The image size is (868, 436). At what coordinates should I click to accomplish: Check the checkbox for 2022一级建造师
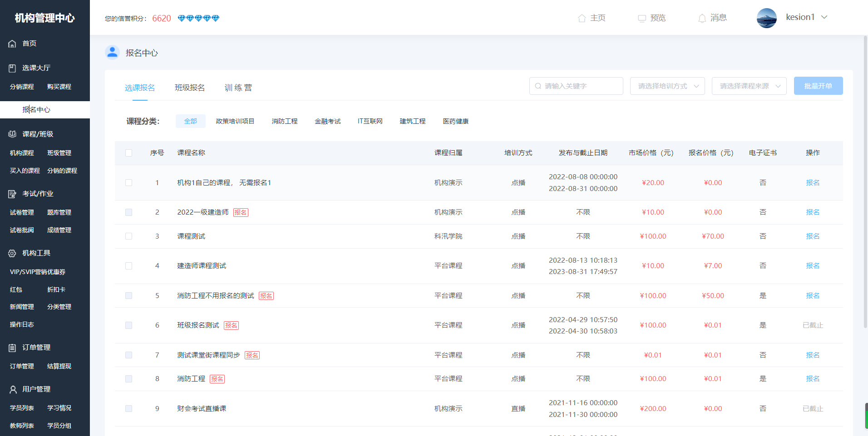(x=128, y=212)
